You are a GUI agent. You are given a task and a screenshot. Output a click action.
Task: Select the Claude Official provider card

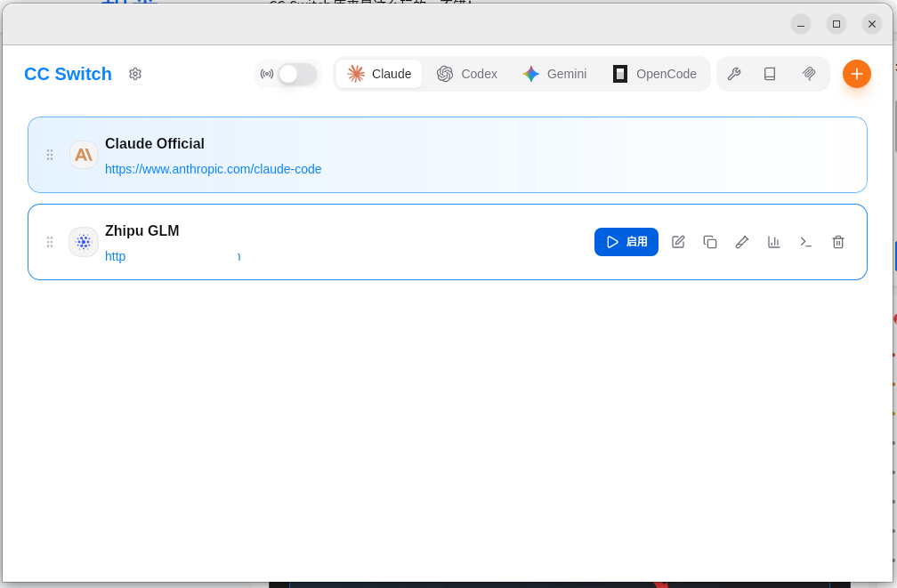534,155
